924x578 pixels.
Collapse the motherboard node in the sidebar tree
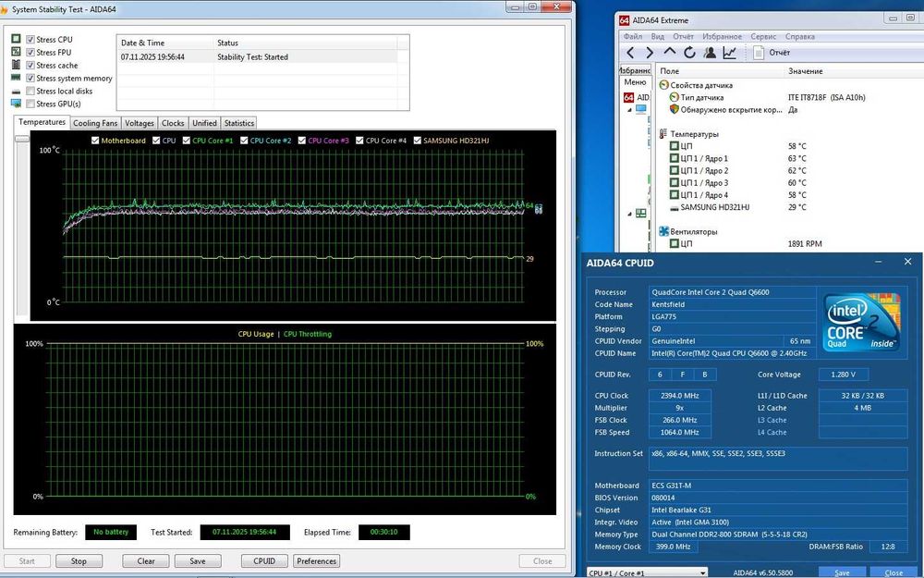pos(628,213)
